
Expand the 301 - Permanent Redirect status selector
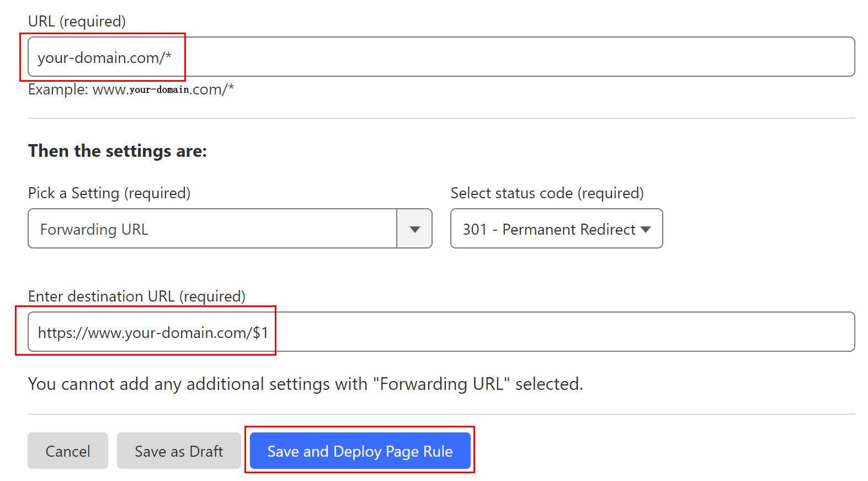(x=556, y=229)
